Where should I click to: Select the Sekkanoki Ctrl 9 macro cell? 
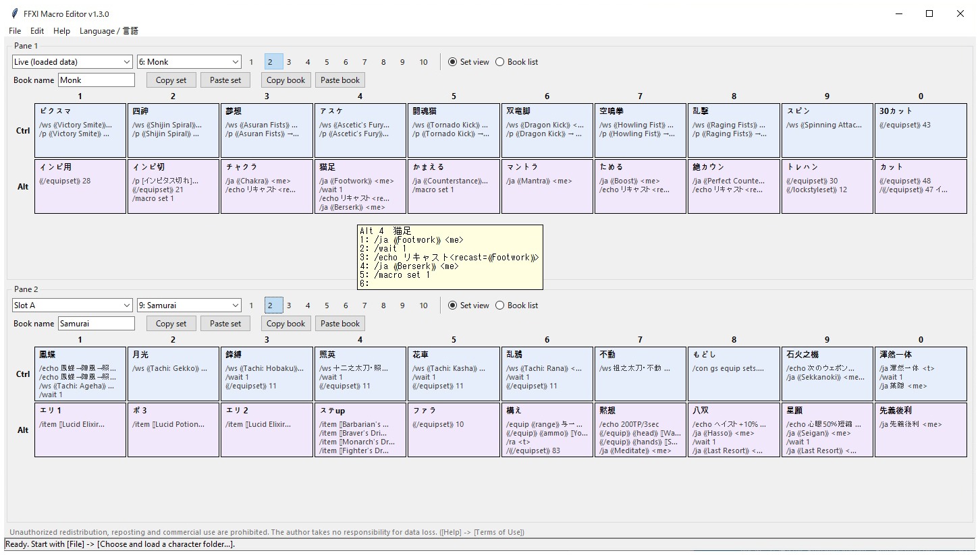tap(827, 374)
